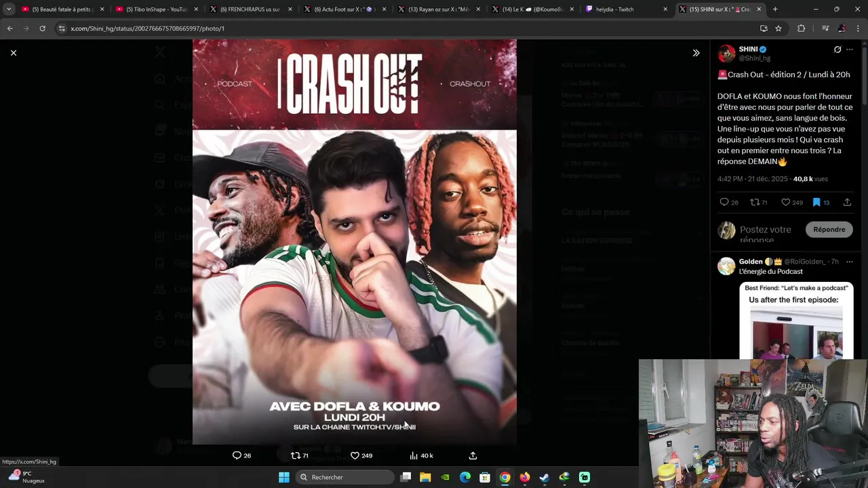Open the media control icon in Chrome toolbar
This screenshot has height=488, width=868.
[x=825, y=28]
